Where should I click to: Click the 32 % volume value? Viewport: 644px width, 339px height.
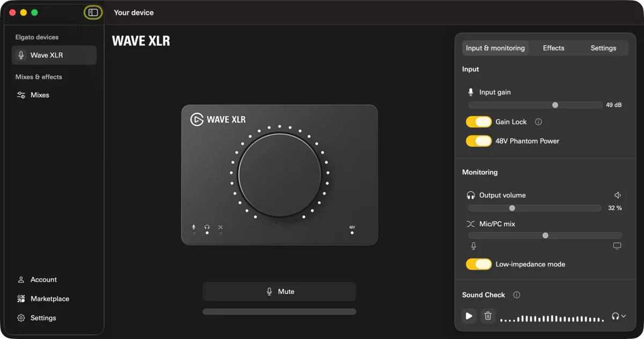[615, 208]
